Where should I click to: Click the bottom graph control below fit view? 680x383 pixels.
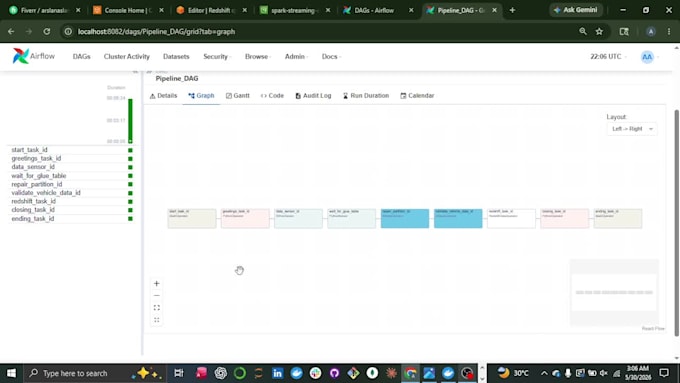point(157,320)
